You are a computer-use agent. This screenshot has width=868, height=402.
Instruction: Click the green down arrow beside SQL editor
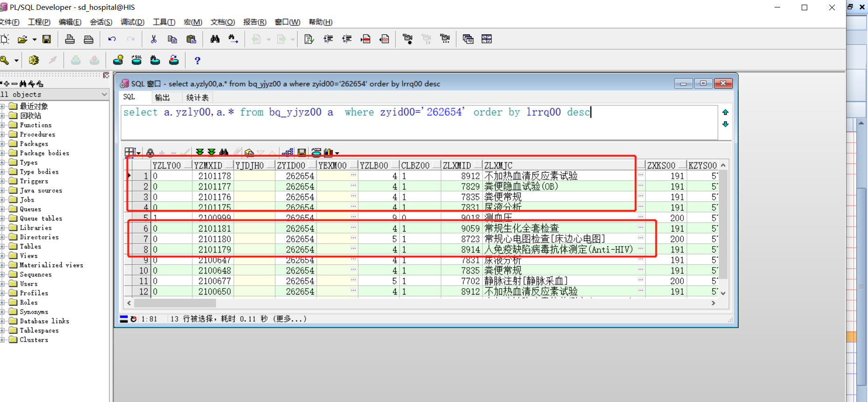pos(726,124)
